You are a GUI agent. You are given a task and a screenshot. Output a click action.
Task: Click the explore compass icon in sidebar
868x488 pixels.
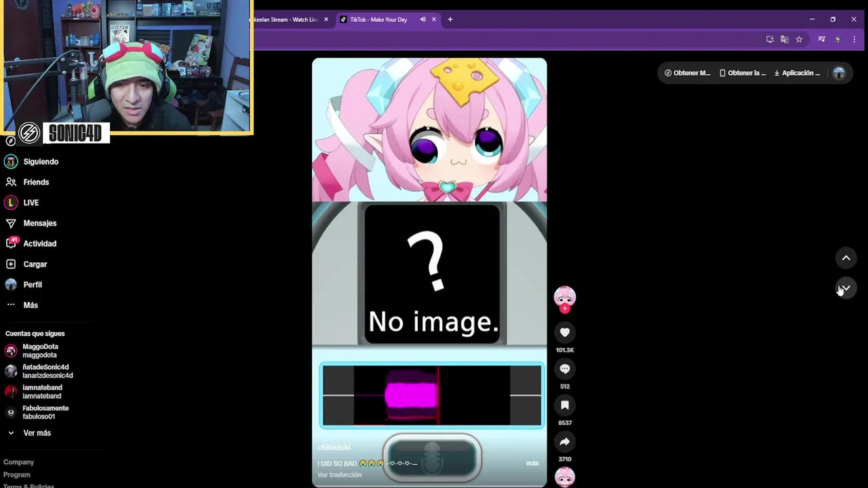pyautogui.click(x=11, y=141)
